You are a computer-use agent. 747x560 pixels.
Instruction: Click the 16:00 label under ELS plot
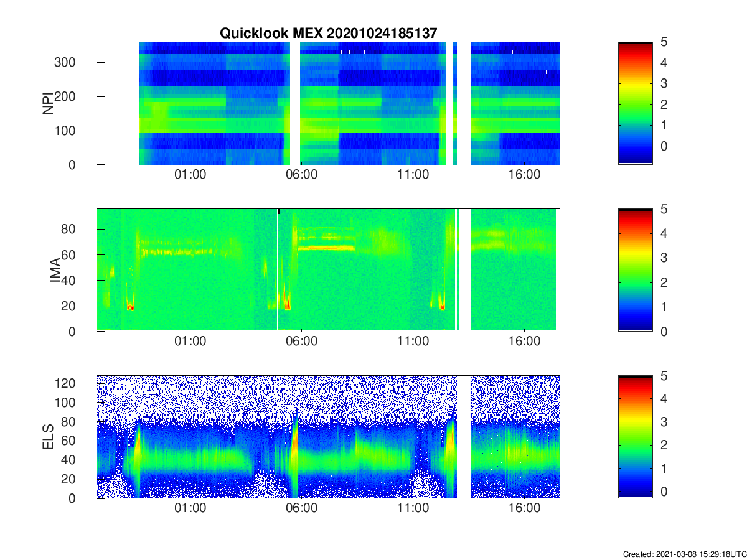[524, 509]
